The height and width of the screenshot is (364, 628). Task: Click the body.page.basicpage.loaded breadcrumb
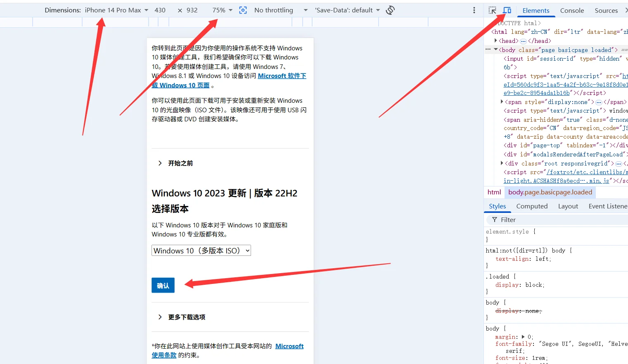550,192
